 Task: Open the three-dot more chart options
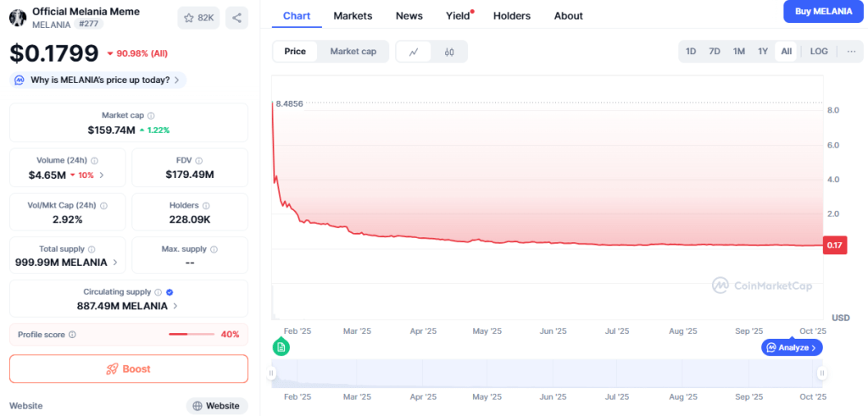[851, 52]
